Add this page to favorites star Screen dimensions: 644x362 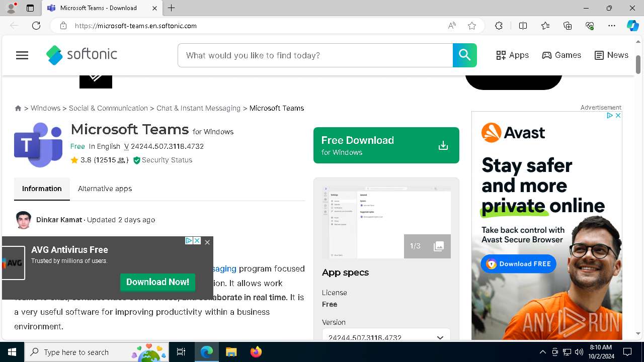point(472,26)
